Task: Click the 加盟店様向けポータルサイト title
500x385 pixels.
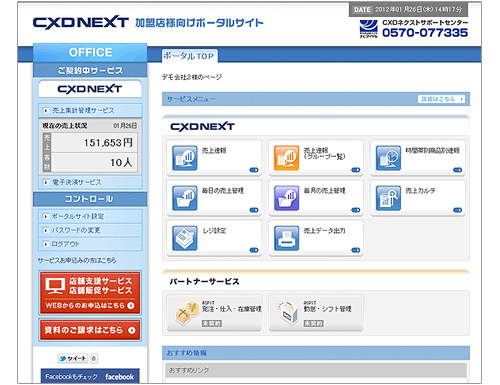Action: pos(199,23)
